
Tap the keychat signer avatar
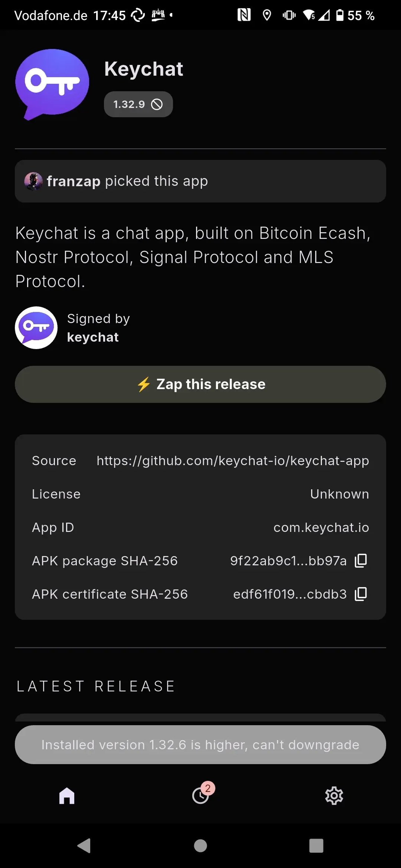click(36, 328)
